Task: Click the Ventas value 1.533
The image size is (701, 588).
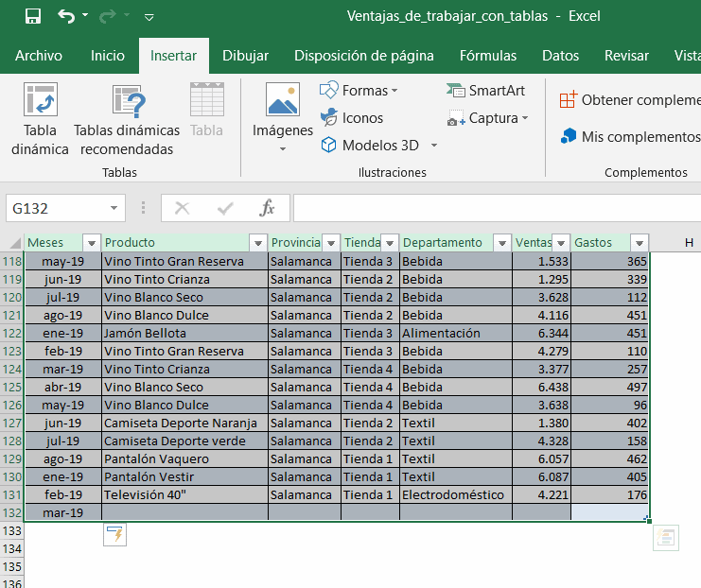Action: point(542,261)
